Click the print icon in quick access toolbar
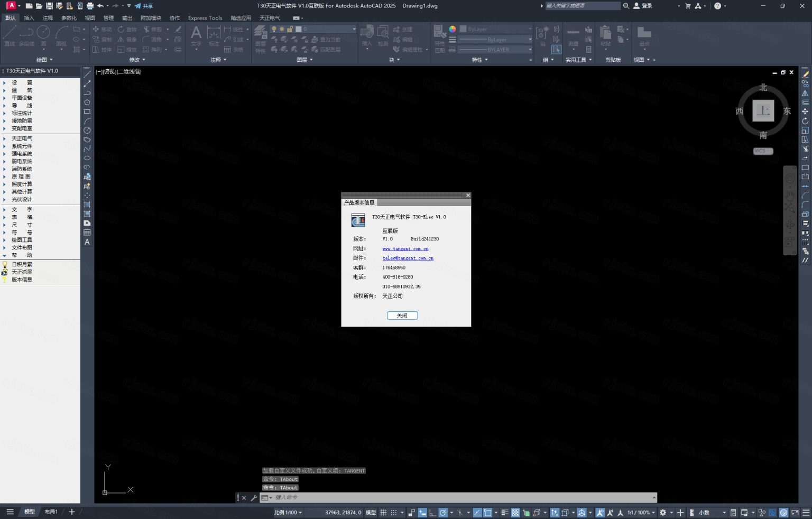This screenshot has width=812, height=519. coord(90,6)
